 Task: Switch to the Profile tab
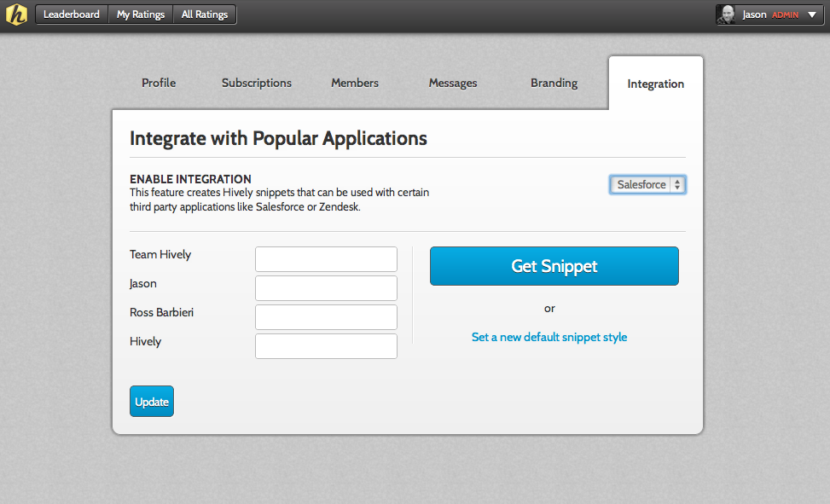tap(159, 83)
